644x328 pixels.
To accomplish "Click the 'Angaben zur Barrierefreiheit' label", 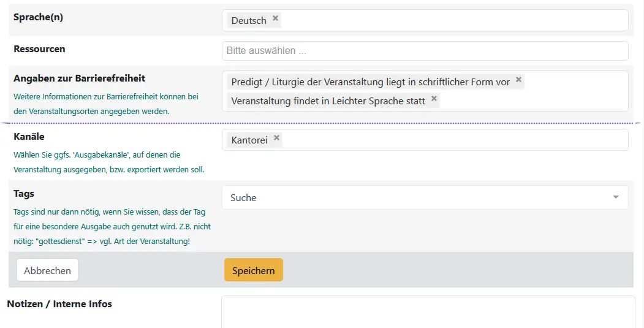I will pyautogui.click(x=79, y=78).
